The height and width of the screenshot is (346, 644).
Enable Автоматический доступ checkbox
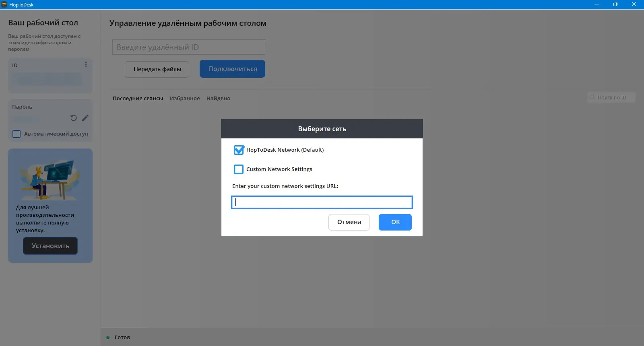pos(17,134)
